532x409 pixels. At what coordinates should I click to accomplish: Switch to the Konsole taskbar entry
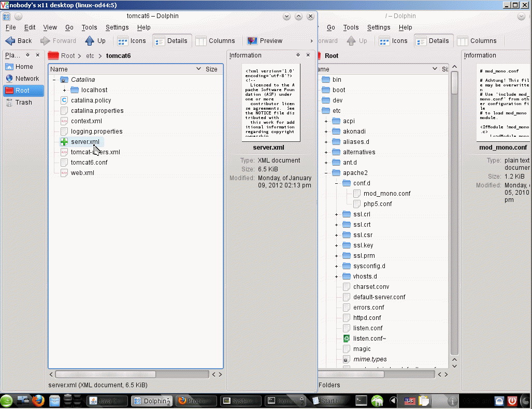[x=285, y=401]
